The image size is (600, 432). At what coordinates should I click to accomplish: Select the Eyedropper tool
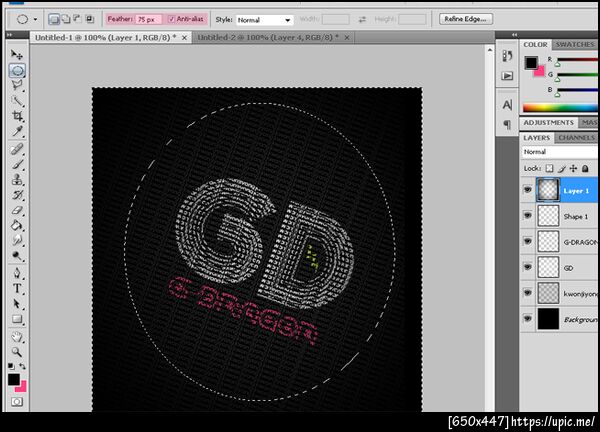tap(17, 131)
